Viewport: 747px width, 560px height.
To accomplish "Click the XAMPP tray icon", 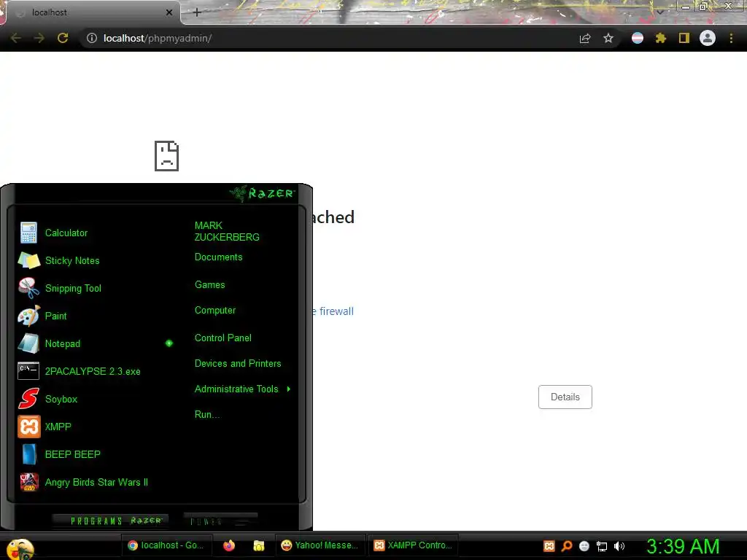I will (x=549, y=546).
